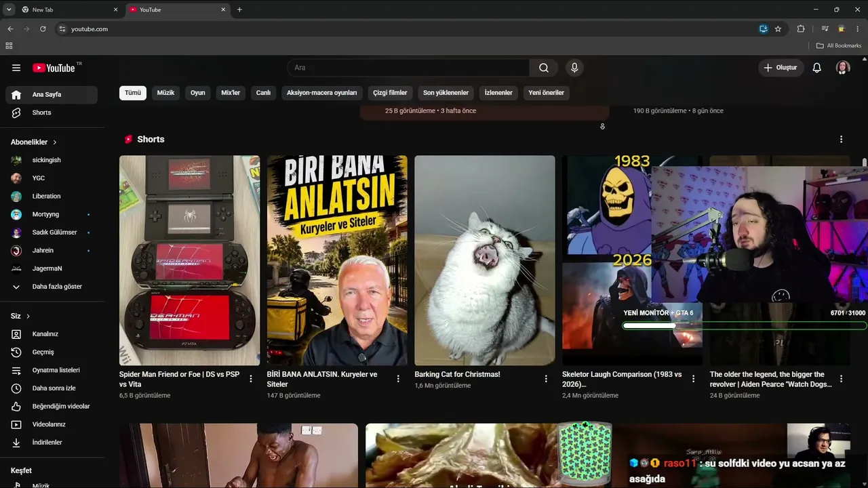
Task: Select the Oyun filter chip
Action: click(x=198, y=93)
